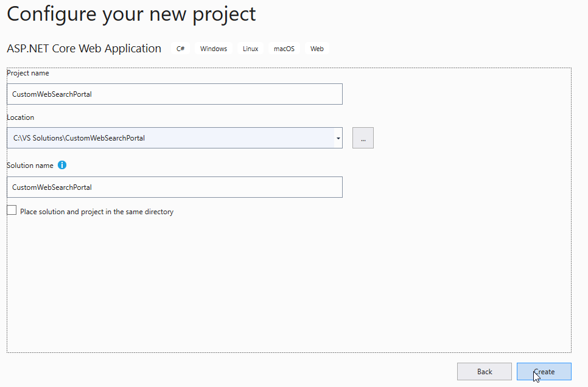
Task: Click the Solution name info icon
Action: (62, 165)
